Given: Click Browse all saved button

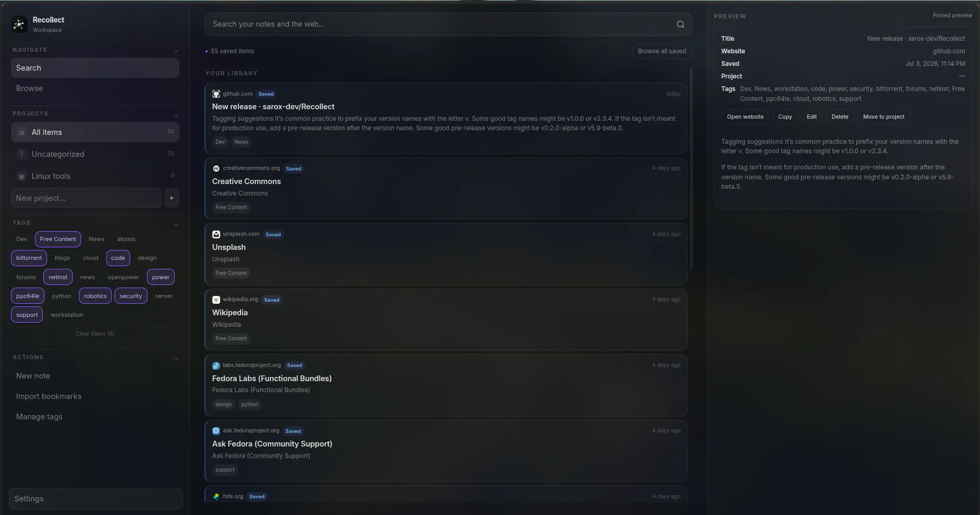Looking at the screenshot, I should pyautogui.click(x=662, y=51).
